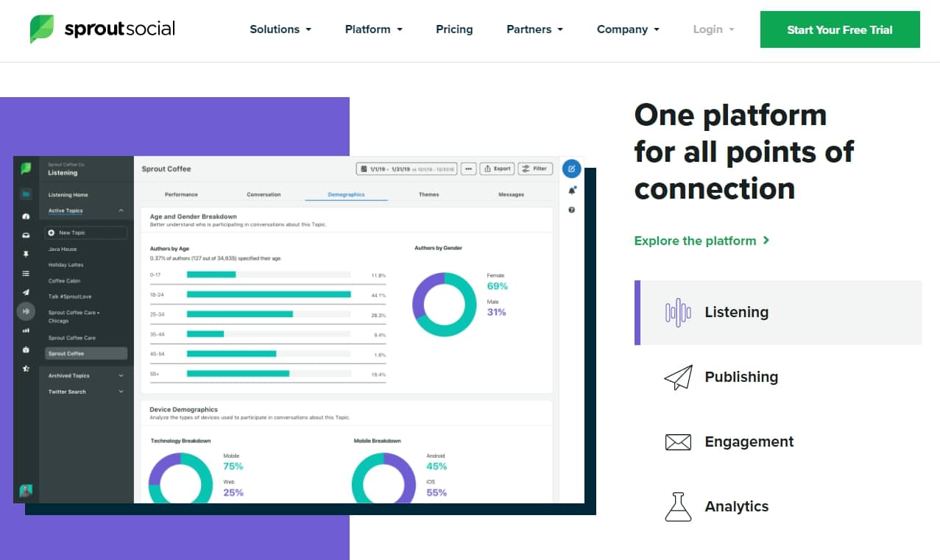Open the Company dropdown menu
The image size is (940, 560).
click(x=629, y=29)
